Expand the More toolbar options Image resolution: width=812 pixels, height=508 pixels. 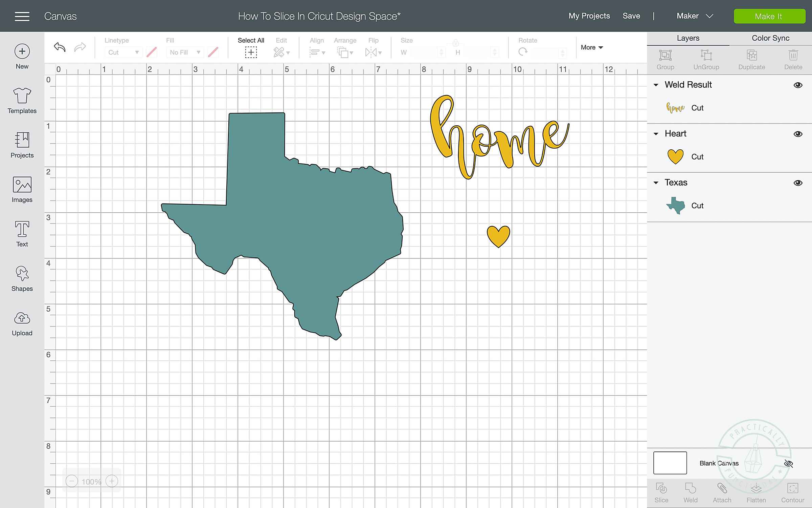point(592,47)
